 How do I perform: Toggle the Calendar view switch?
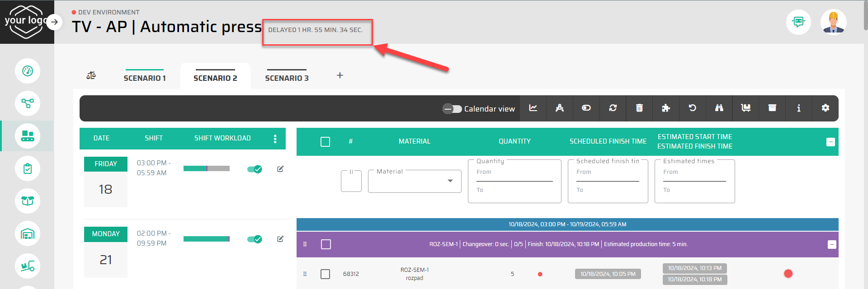452,109
